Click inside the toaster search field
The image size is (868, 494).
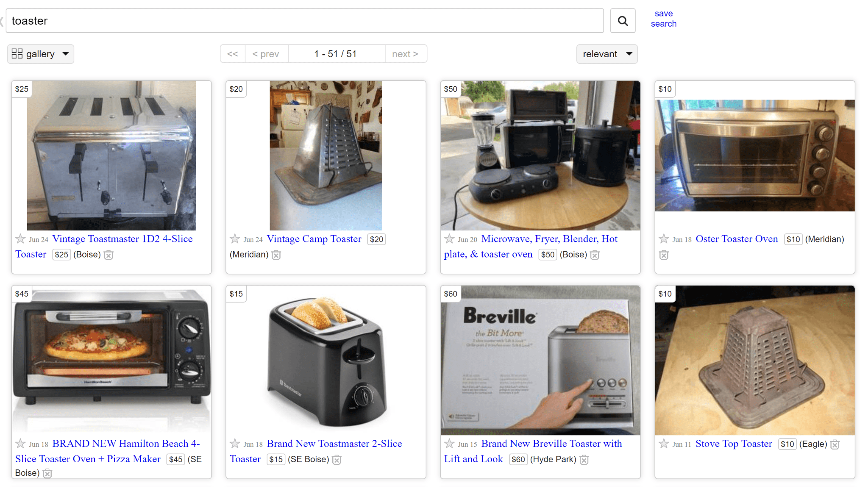[x=297, y=20]
